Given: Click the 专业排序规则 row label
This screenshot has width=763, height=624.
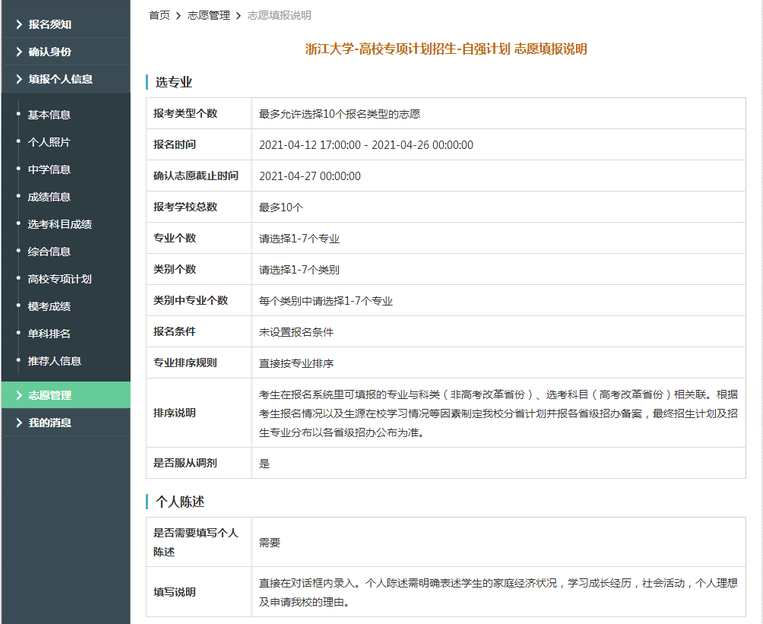Looking at the screenshot, I should click(185, 363).
